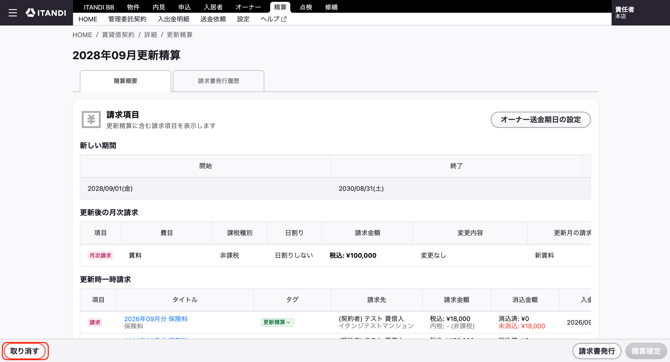
Task: Open the 内見 top menu
Action: [159, 7]
